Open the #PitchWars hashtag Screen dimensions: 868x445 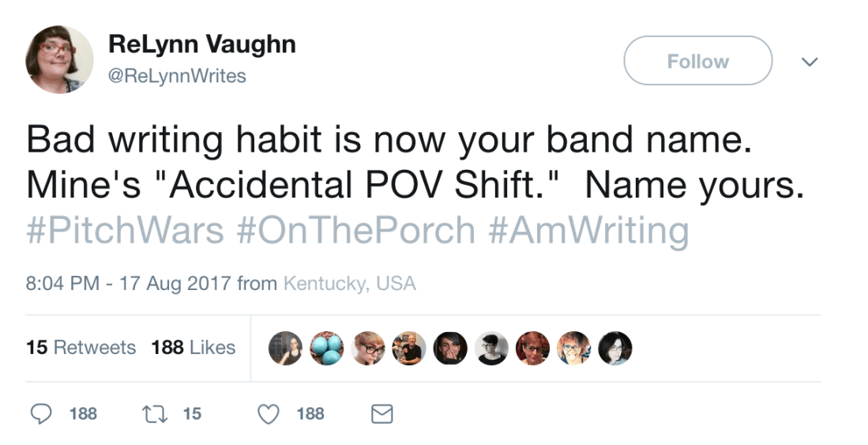pos(126,231)
